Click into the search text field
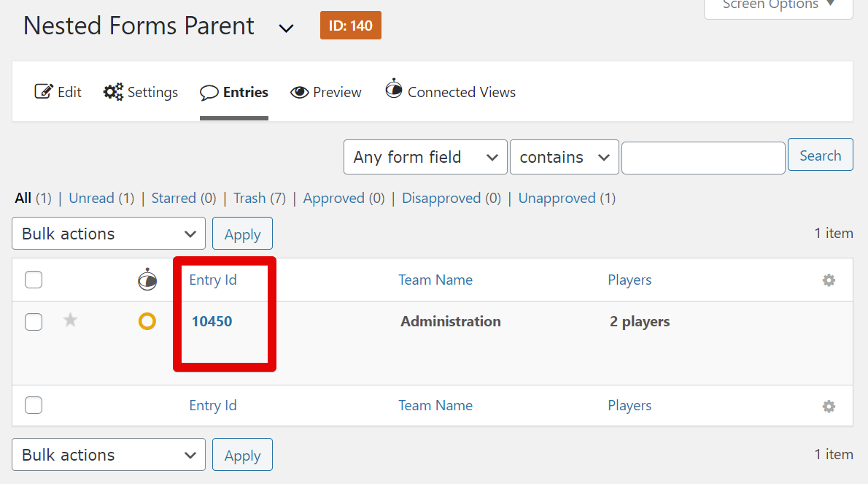The image size is (868, 484). (x=703, y=158)
